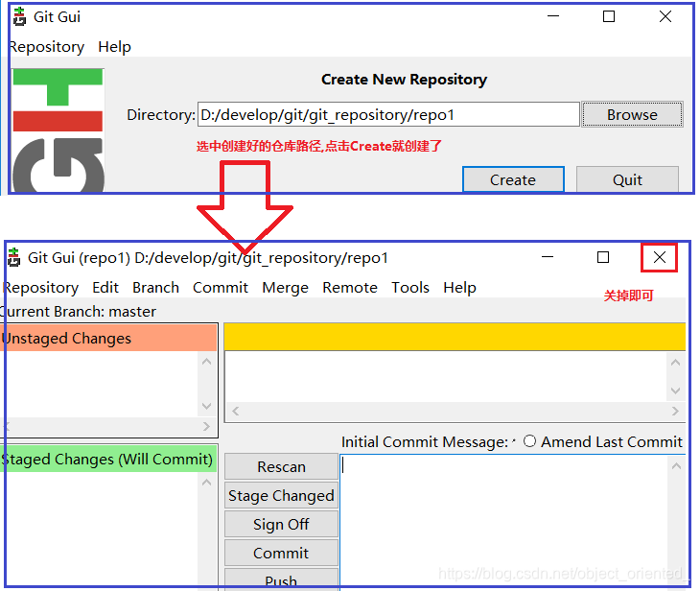Click the Staged Changes (Will Commit) header
Screen dimensions: 700x591
point(109,459)
